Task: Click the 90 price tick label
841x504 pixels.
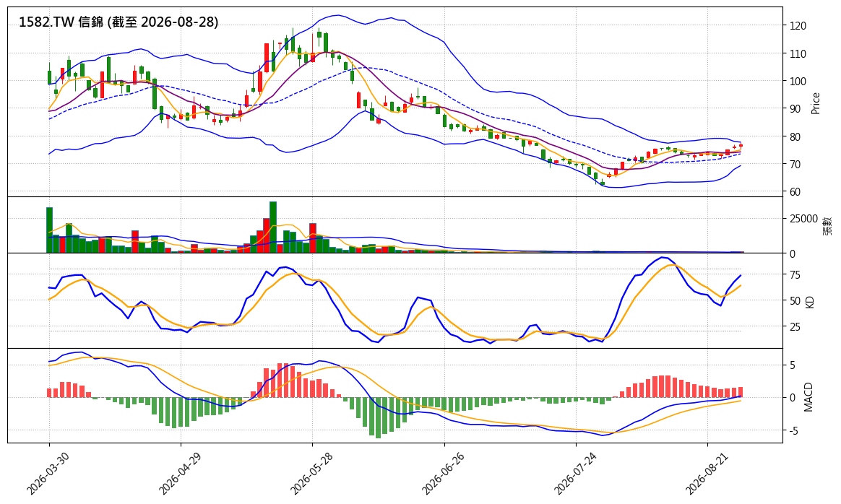Action: click(x=795, y=109)
